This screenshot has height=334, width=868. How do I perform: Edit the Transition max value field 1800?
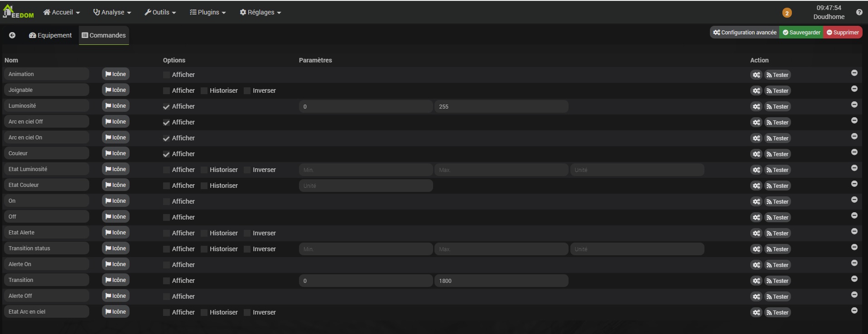pyautogui.click(x=502, y=281)
